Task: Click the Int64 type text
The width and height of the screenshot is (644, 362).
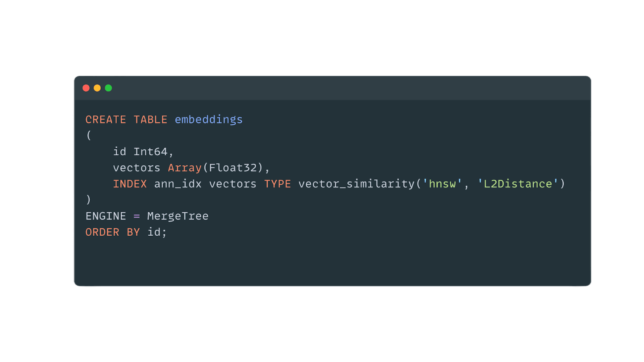Action: 150,152
